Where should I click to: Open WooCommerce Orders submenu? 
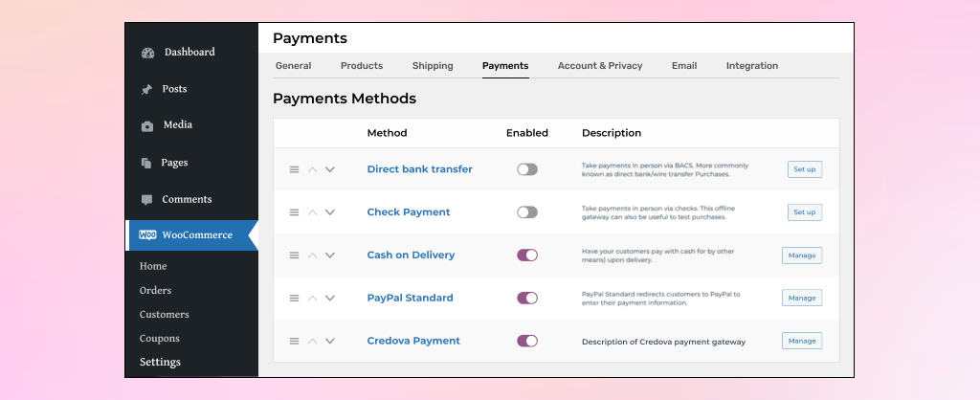pyautogui.click(x=155, y=291)
